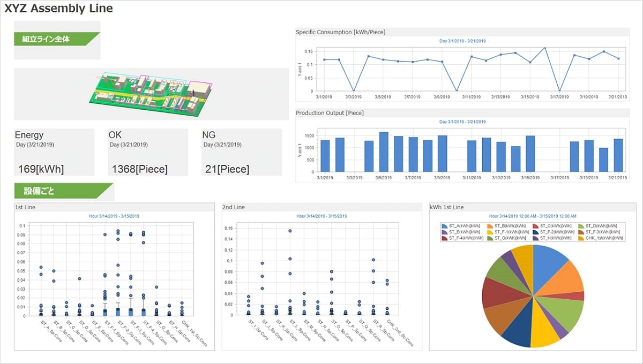Click the highest point in 2nd Line scatter

tap(290, 231)
